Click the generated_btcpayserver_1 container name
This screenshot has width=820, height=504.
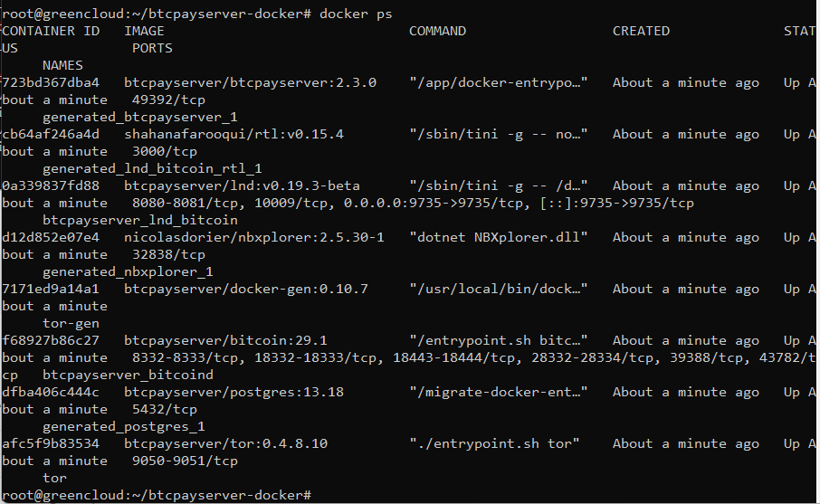(x=139, y=117)
